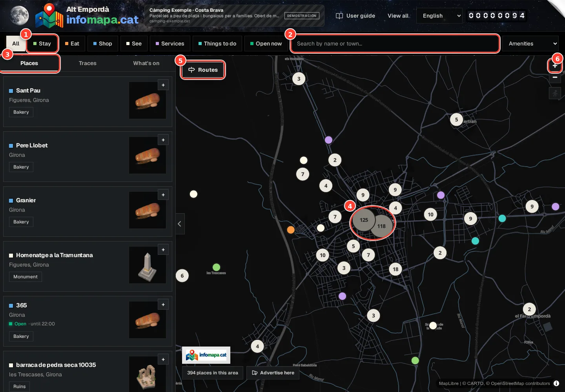Image resolution: width=565 pixels, height=392 pixels.
Task: Switch to the What's on tab
Action: 146,63
